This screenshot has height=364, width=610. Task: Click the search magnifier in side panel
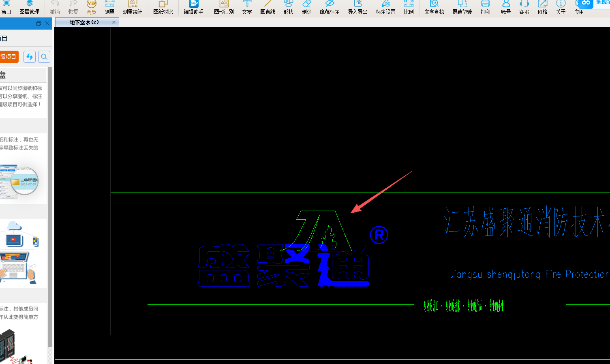44,57
